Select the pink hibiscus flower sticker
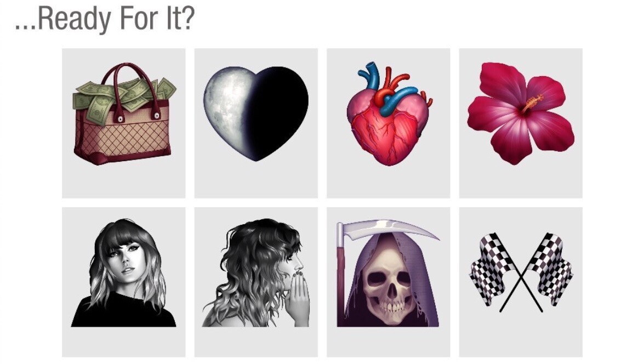638x364 pixels. (520, 123)
